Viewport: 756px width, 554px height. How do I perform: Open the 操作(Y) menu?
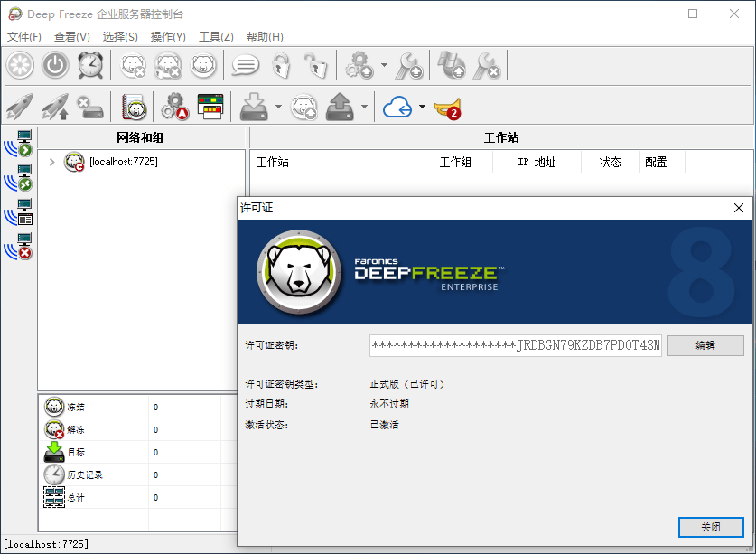pyautogui.click(x=168, y=37)
